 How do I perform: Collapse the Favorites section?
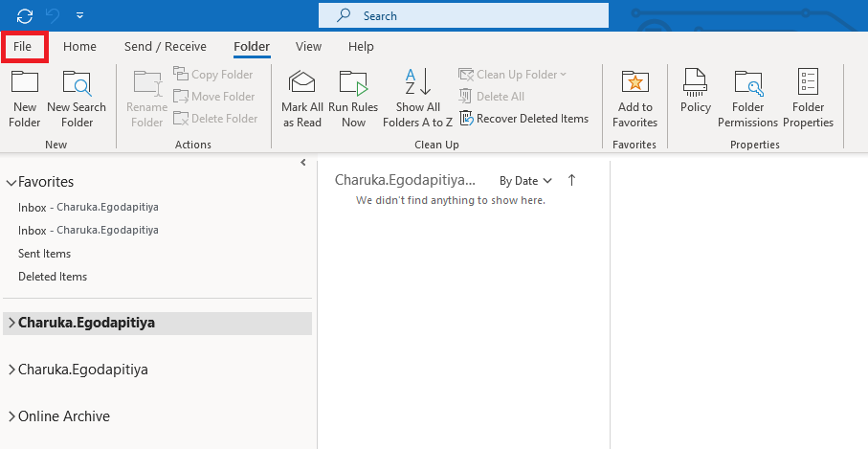pos(11,183)
